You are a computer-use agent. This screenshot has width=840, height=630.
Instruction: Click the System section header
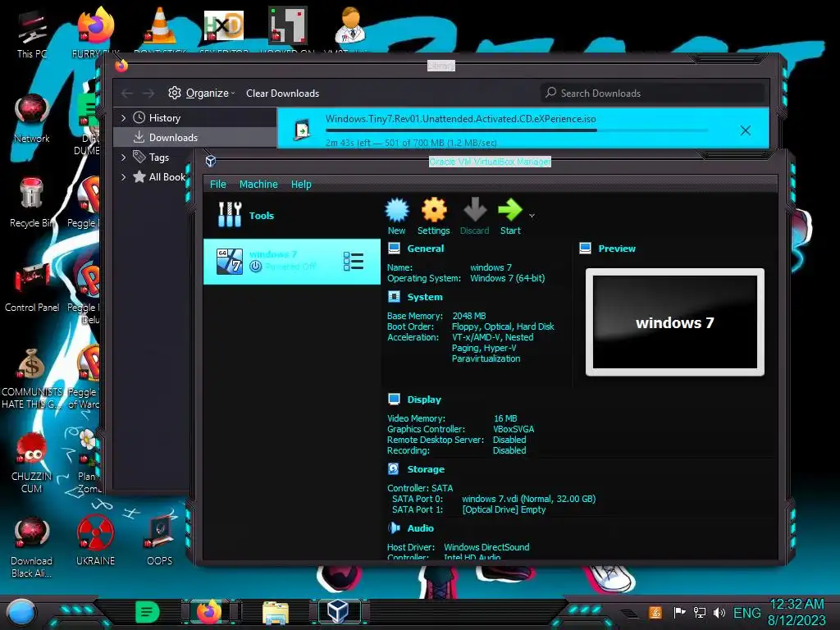point(425,297)
